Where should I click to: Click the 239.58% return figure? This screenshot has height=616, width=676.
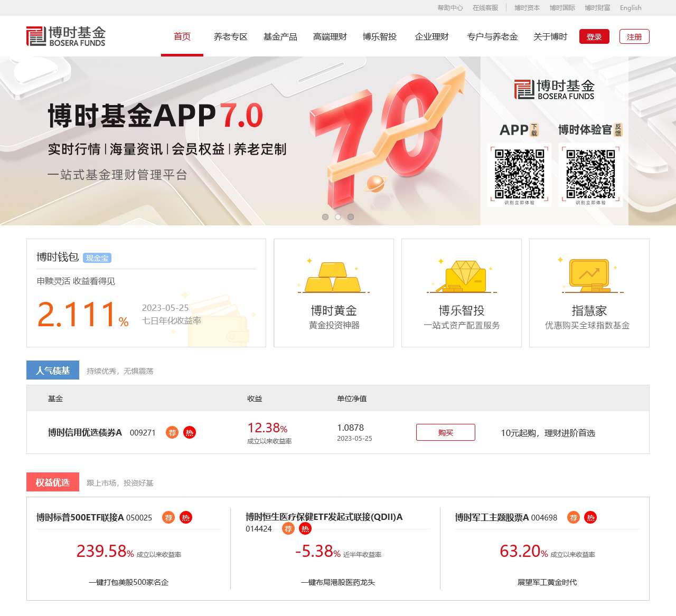tap(105, 551)
